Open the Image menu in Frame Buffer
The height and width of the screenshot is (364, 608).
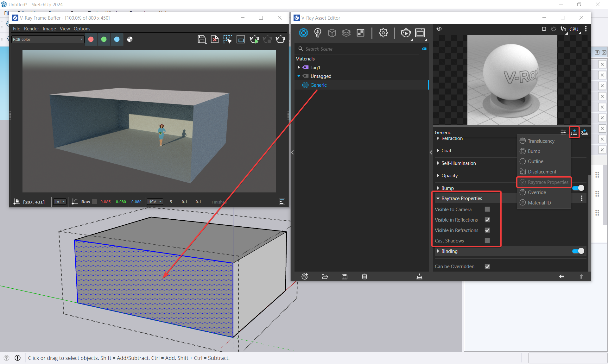coord(49,28)
